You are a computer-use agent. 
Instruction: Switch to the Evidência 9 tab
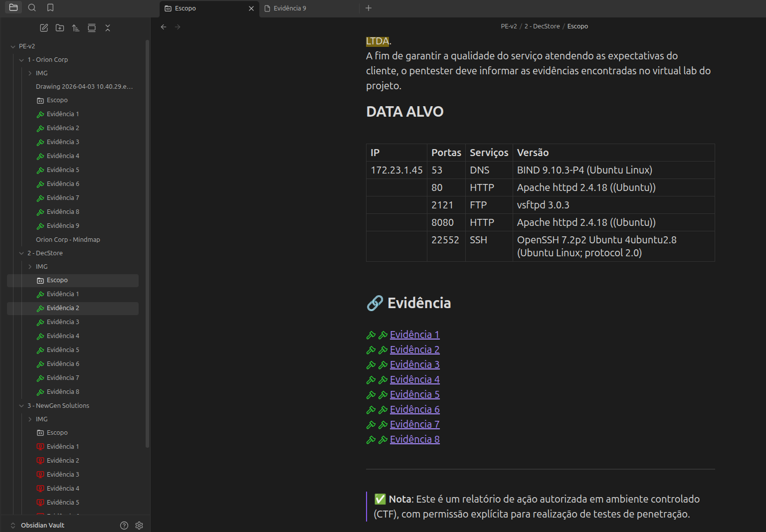point(309,8)
